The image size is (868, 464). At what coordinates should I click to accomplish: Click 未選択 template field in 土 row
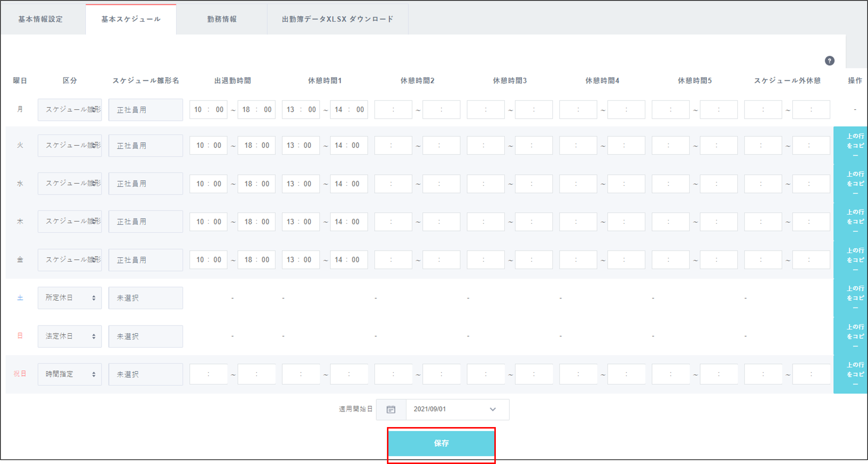click(146, 298)
